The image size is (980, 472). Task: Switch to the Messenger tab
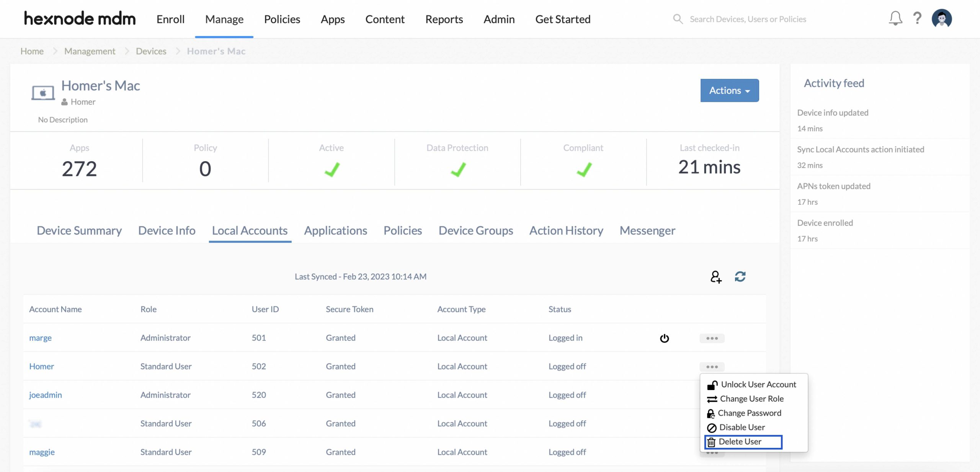647,230
